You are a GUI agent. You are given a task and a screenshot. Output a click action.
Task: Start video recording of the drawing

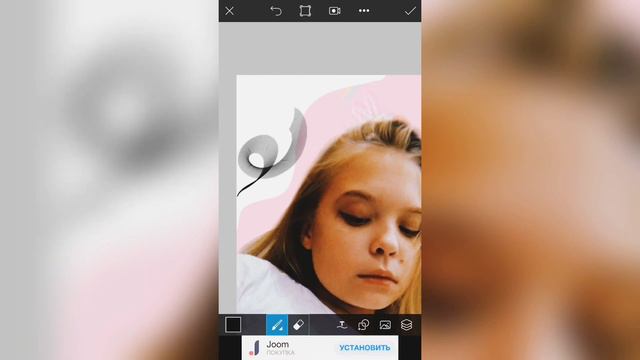(335, 11)
